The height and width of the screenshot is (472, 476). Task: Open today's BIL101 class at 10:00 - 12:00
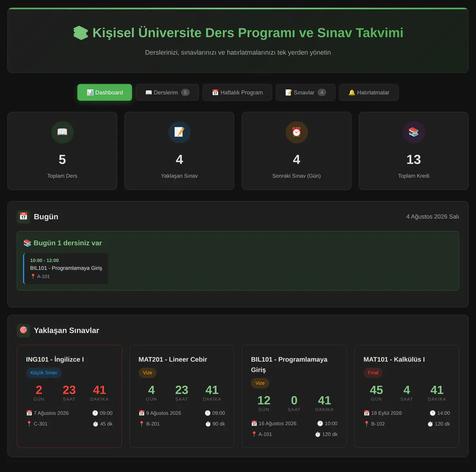point(66,268)
